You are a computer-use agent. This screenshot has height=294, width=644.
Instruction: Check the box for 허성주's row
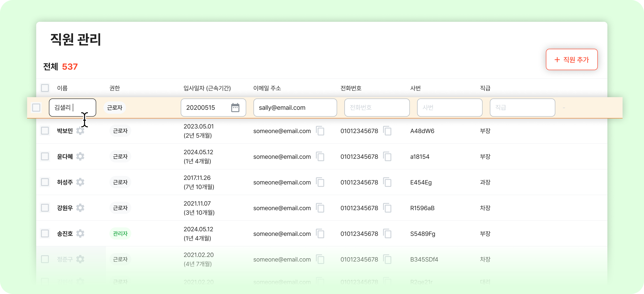click(45, 182)
